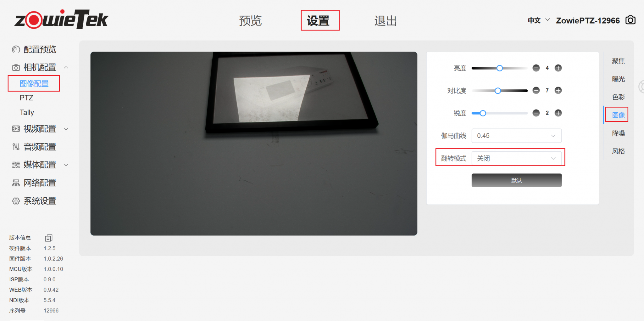
Task: Open the 中文 language selector
Action: click(x=539, y=20)
